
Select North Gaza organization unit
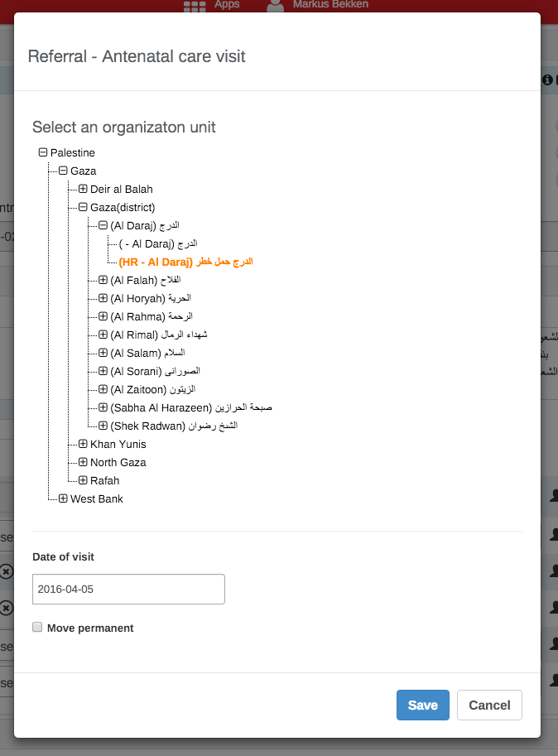tap(118, 463)
